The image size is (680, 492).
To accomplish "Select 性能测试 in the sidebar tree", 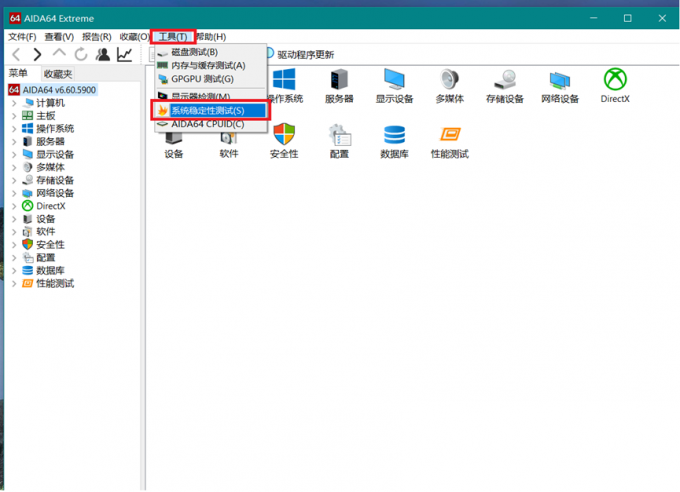I will 55,284.
